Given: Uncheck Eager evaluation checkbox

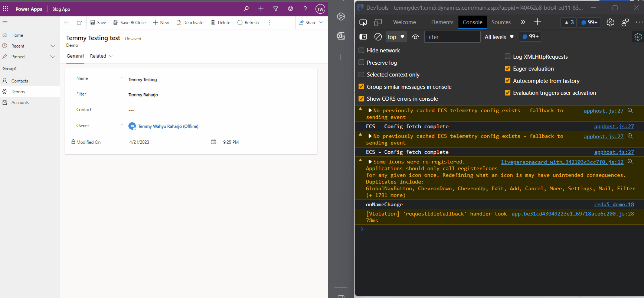Looking at the screenshot, I should tap(507, 69).
